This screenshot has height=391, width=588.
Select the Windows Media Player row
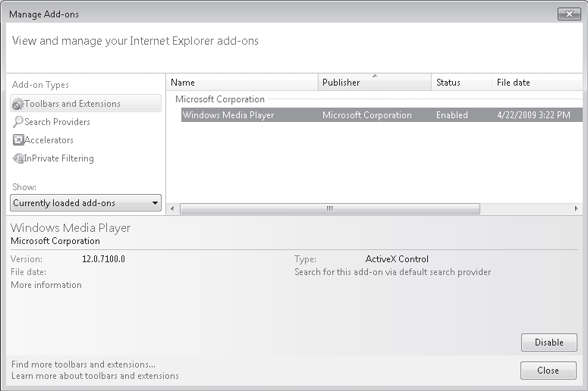tap(382, 115)
